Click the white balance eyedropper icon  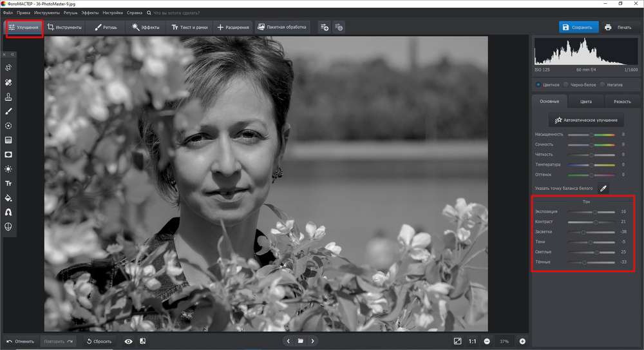coord(603,188)
